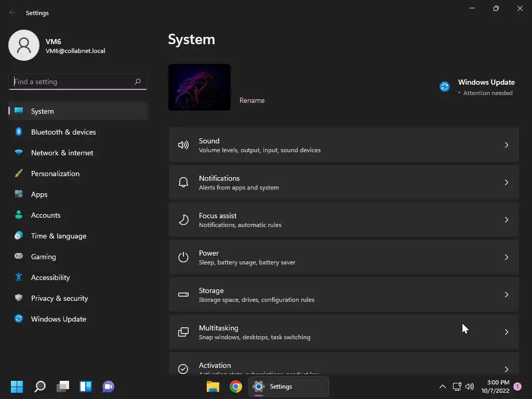Focus the Find a setting box

(x=78, y=82)
